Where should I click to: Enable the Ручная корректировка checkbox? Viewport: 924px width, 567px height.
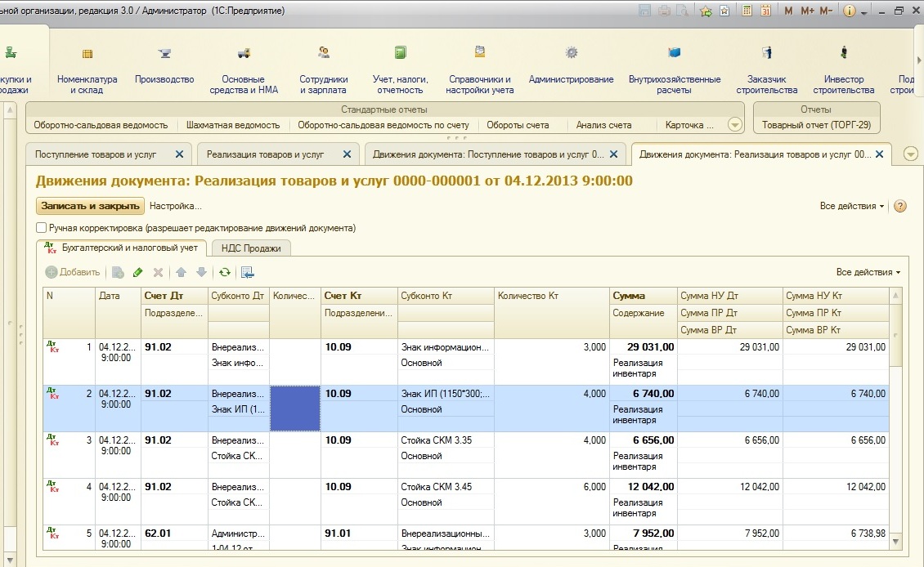point(42,228)
